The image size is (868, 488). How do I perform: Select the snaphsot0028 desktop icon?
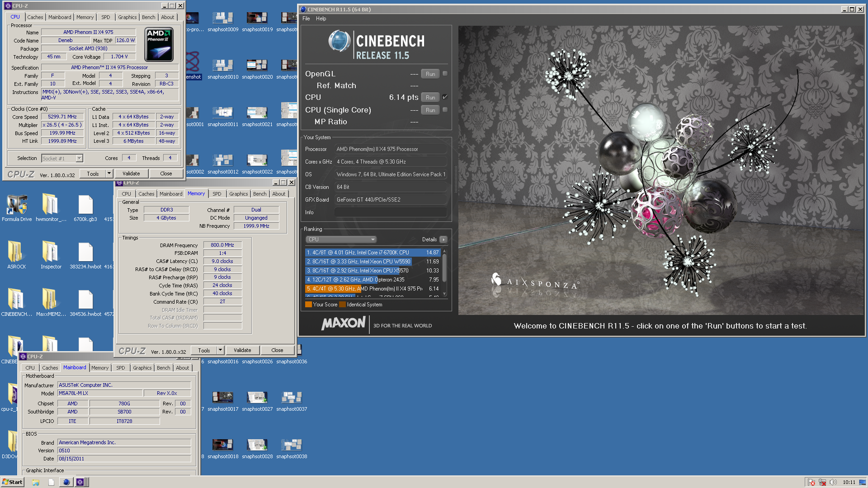pyautogui.click(x=257, y=449)
